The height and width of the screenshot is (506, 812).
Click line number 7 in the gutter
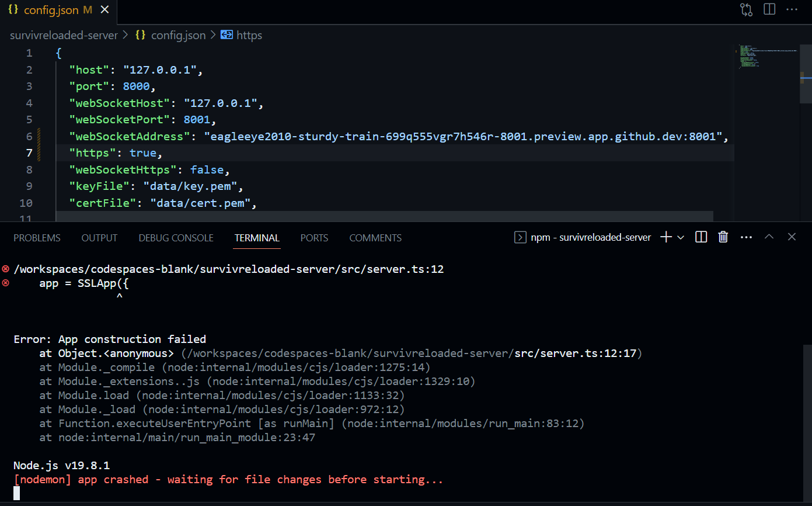point(29,153)
